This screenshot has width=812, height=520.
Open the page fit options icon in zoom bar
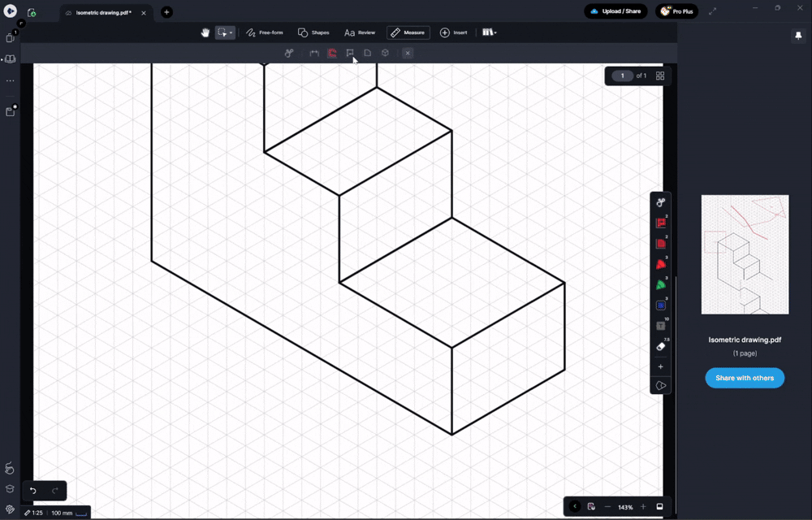tap(591, 506)
